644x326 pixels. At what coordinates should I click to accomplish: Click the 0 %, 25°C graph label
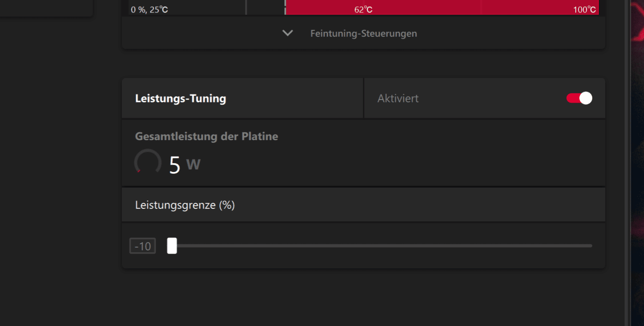(149, 10)
